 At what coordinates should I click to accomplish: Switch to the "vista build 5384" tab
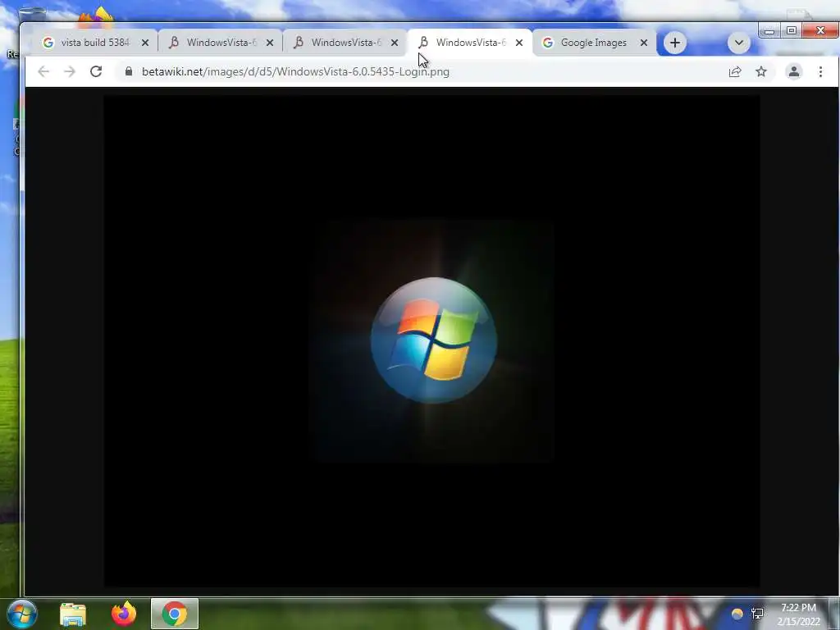pos(95,43)
